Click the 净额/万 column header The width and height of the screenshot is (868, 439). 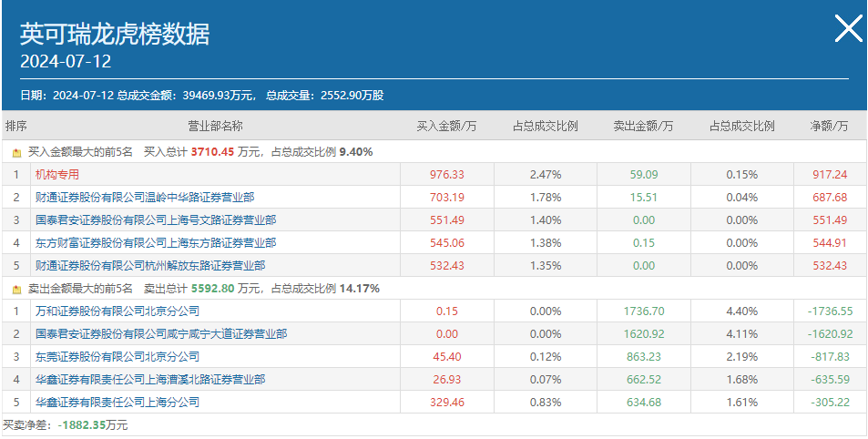[x=829, y=127]
